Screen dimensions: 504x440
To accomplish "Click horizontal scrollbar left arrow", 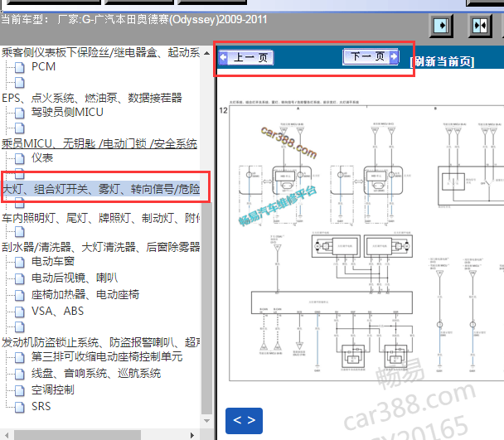I will click(x=7, y=435).
